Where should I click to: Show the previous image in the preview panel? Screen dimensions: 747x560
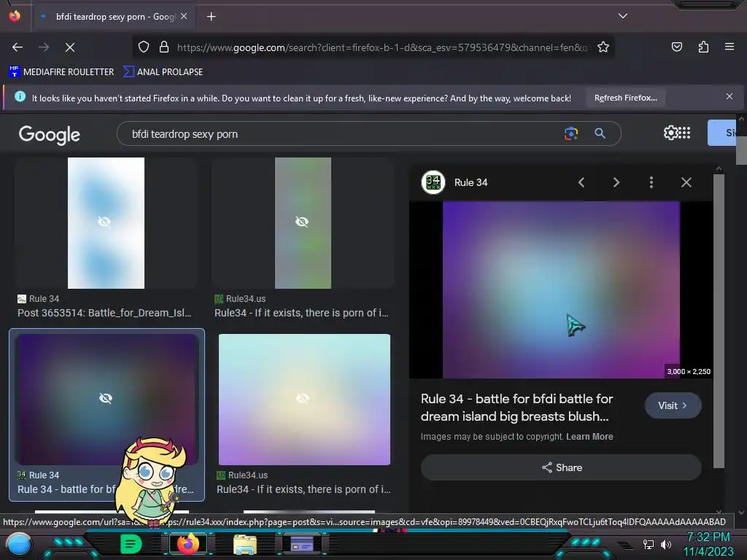click(x=581, y=182)
